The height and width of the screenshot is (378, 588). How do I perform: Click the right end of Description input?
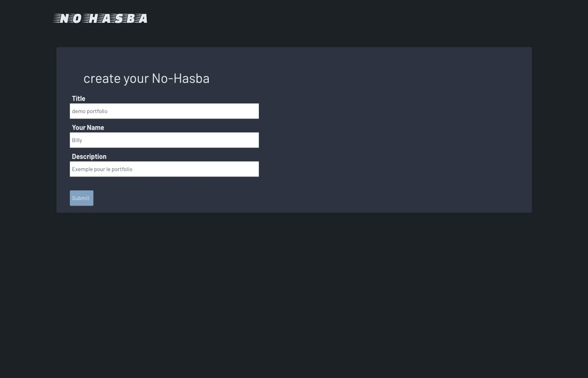pyautogui.click(x=252, y=169)
